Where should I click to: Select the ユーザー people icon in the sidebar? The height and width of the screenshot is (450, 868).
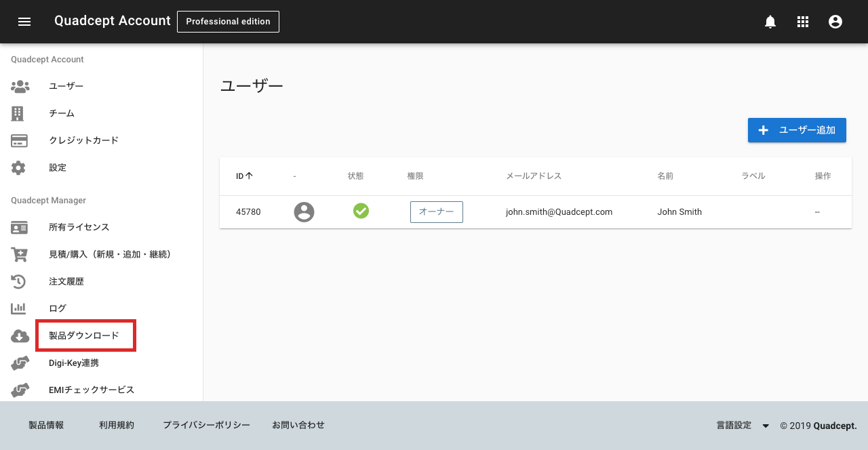pyautogui.click(x=20, y=86)
